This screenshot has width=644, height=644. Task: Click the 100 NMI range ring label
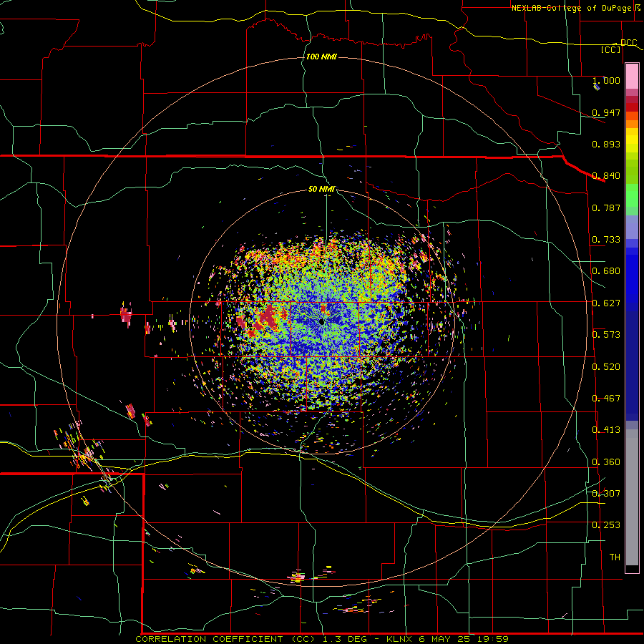pos(321,57)
